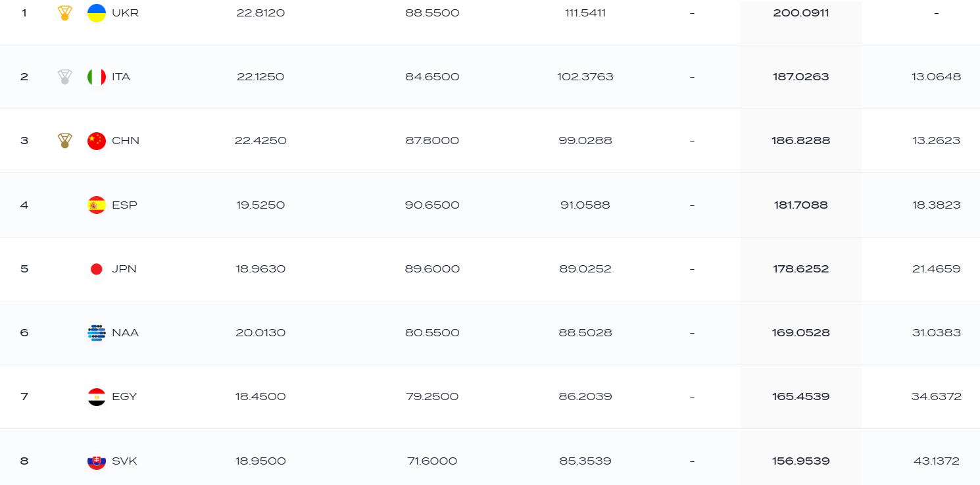Click the Slovakia flag icon
980x485 pixels.
pyautogui.click(x=97, y=461)
